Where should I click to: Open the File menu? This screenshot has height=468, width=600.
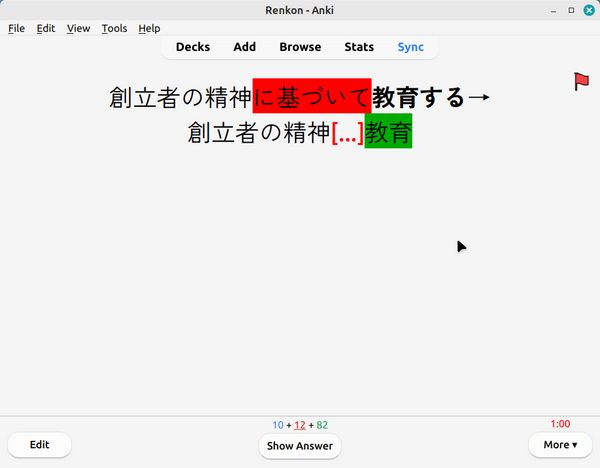16,28
